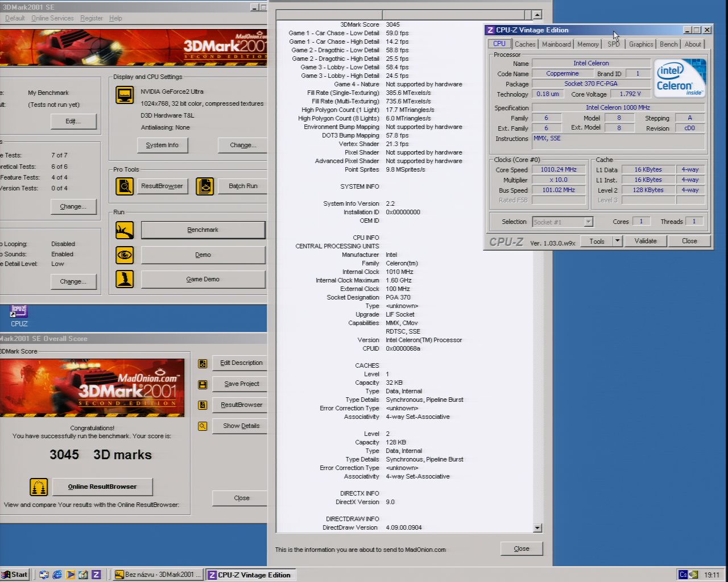Open the Online Services menu
Image resolution: width=728 pixels, height=582 pixels.
click(x=52, y=18)
